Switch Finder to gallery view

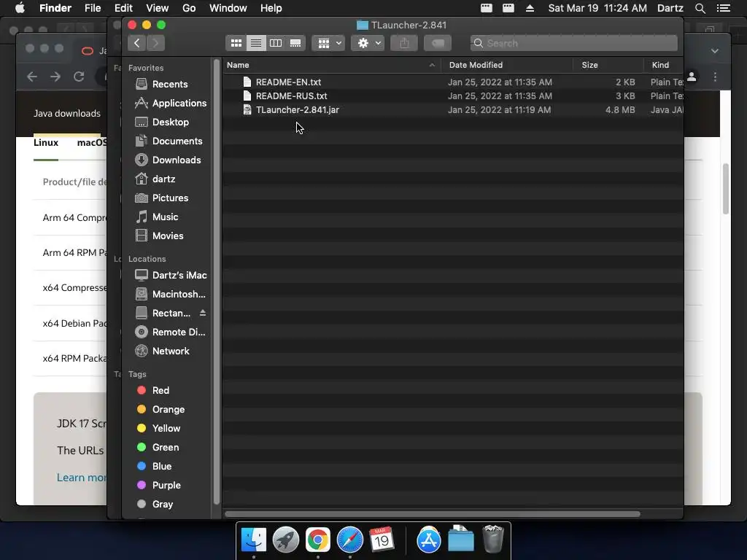[x=295, y=43]
